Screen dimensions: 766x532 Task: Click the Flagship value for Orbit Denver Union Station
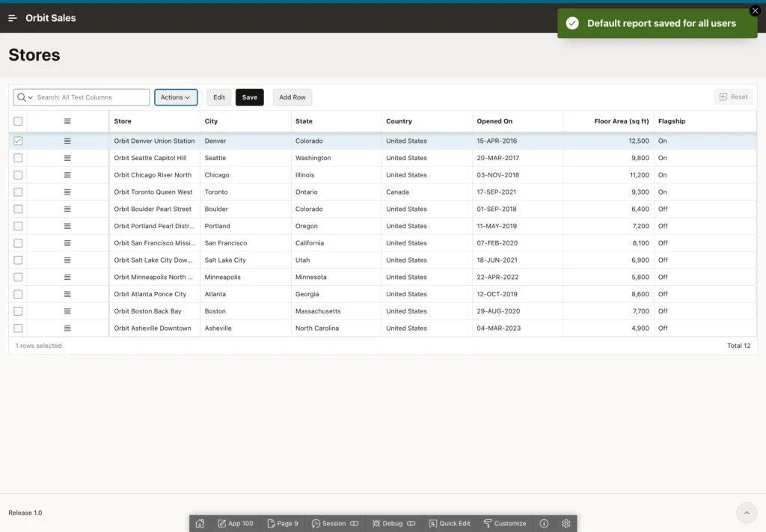705,141
